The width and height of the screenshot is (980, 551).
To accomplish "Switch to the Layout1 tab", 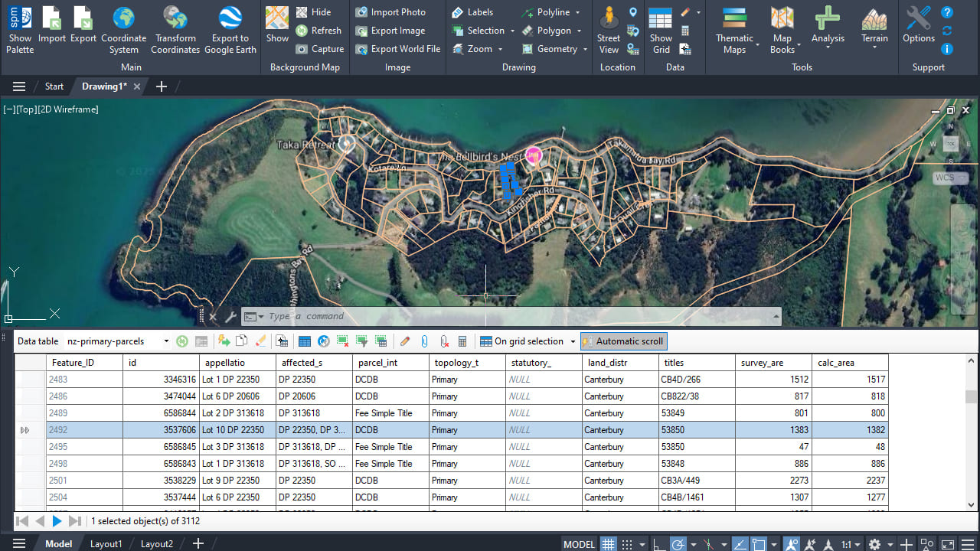I will pos(106,544).
